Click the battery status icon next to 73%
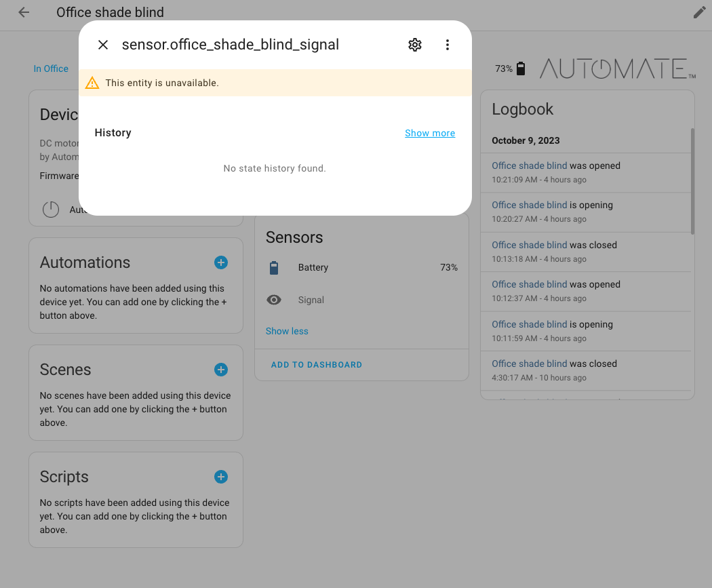The image size is (712, 588). pos(519,68)
